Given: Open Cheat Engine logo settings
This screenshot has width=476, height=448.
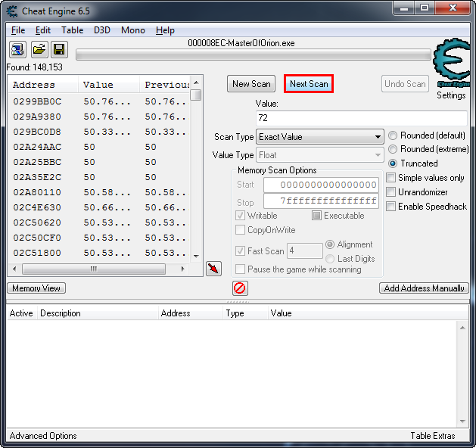Looking at the screenshot, I should coord(453,63).
